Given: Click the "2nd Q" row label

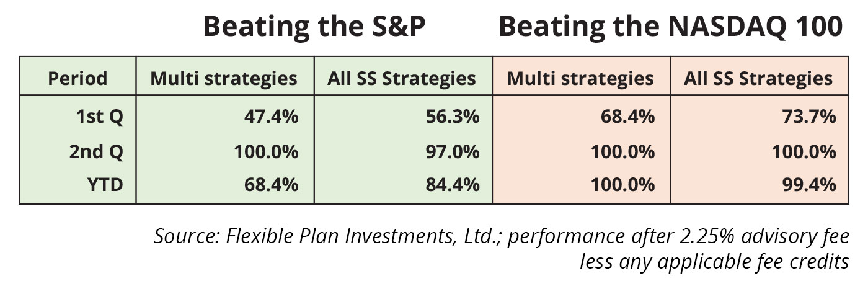Looking at the screenshot, I should pos(96,151).
